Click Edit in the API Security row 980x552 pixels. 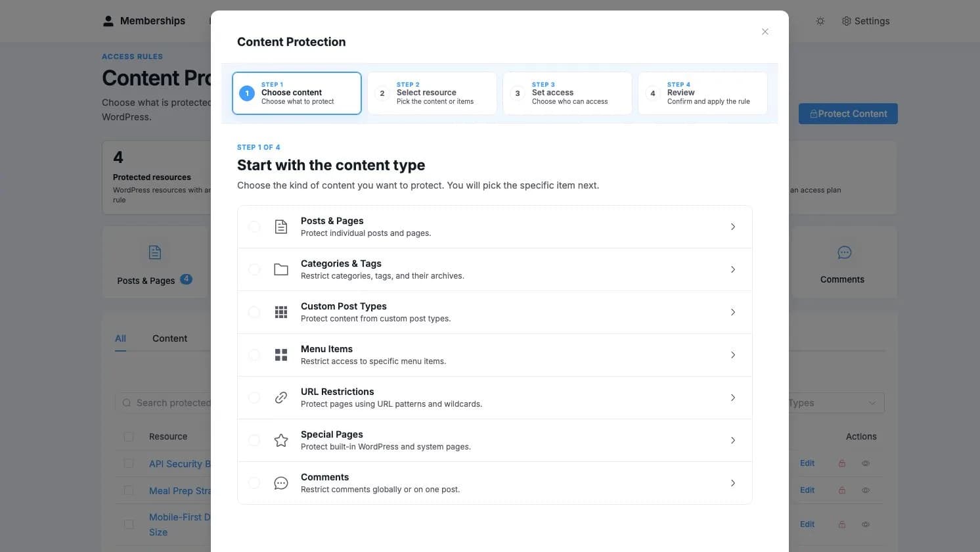point(807,463)
